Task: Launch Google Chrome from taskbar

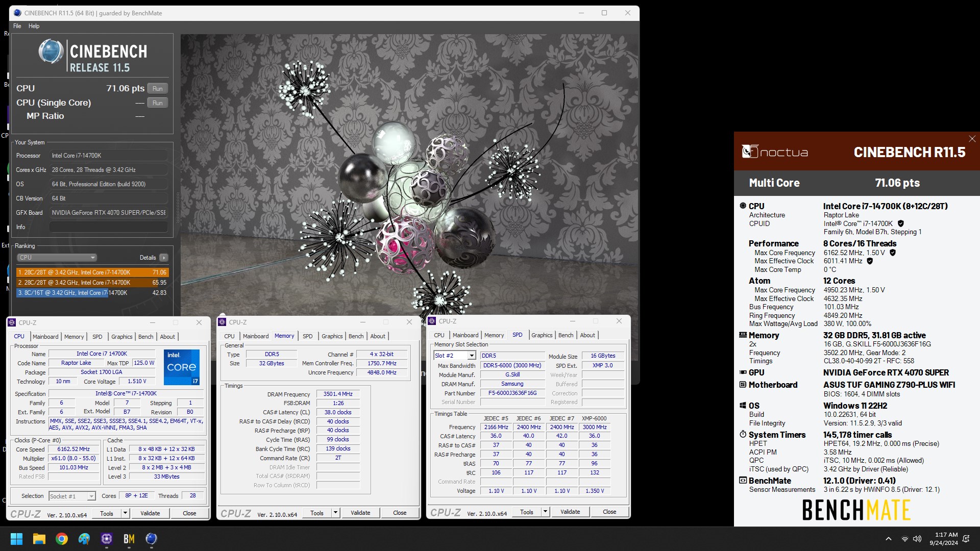Action: tap(62, 539)
